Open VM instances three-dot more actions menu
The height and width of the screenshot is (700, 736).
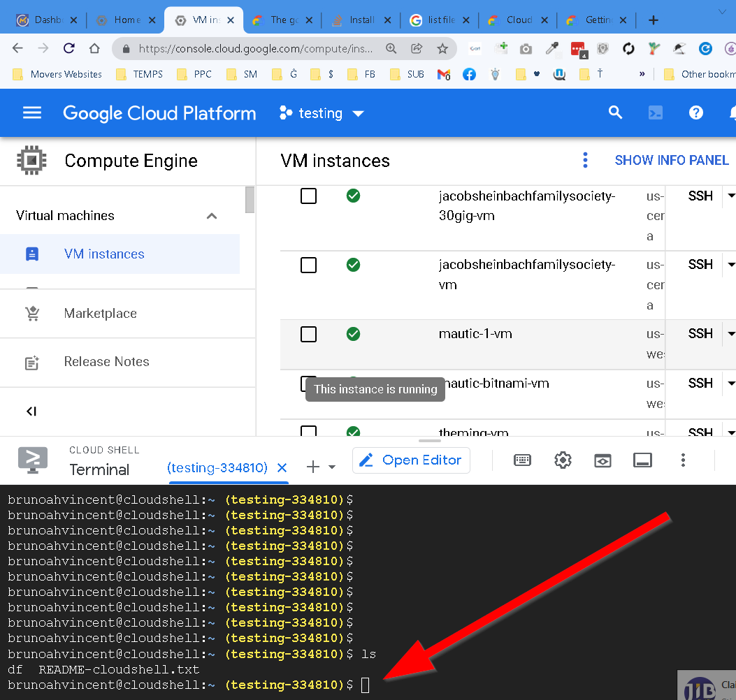pos(585,160)
